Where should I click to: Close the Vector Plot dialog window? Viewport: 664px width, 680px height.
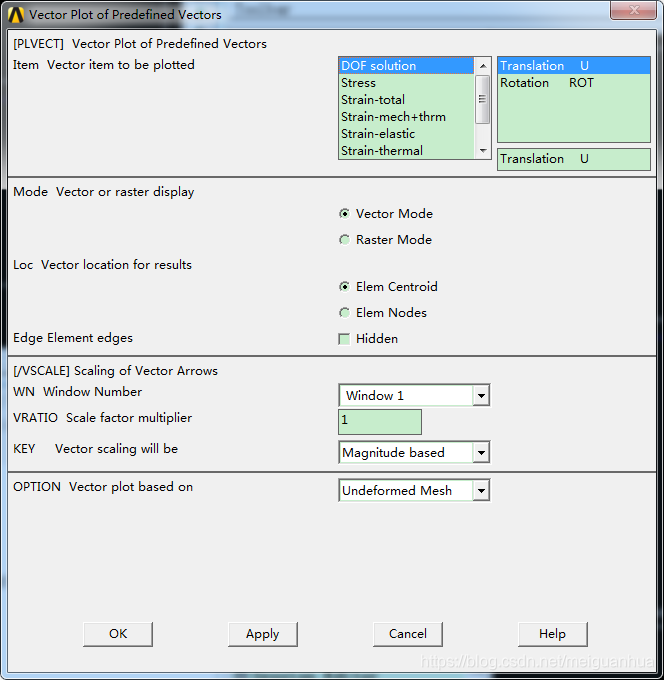coord(638,13)
